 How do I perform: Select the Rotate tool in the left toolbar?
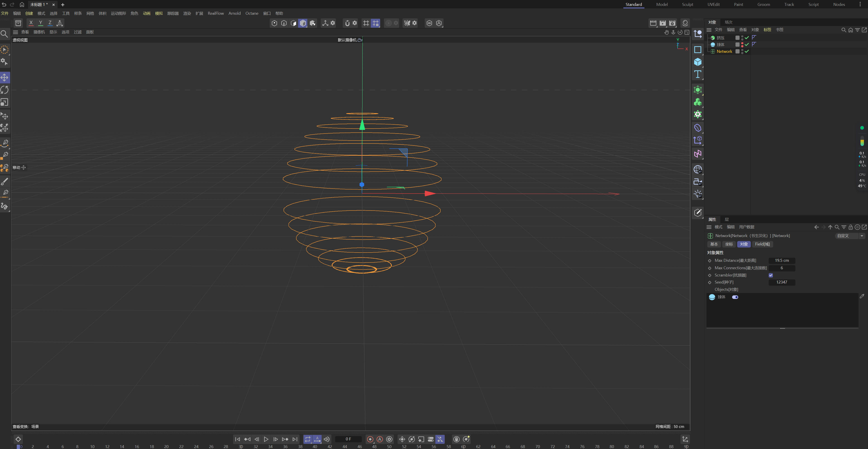pyautogui.click(x=5, y=90)
